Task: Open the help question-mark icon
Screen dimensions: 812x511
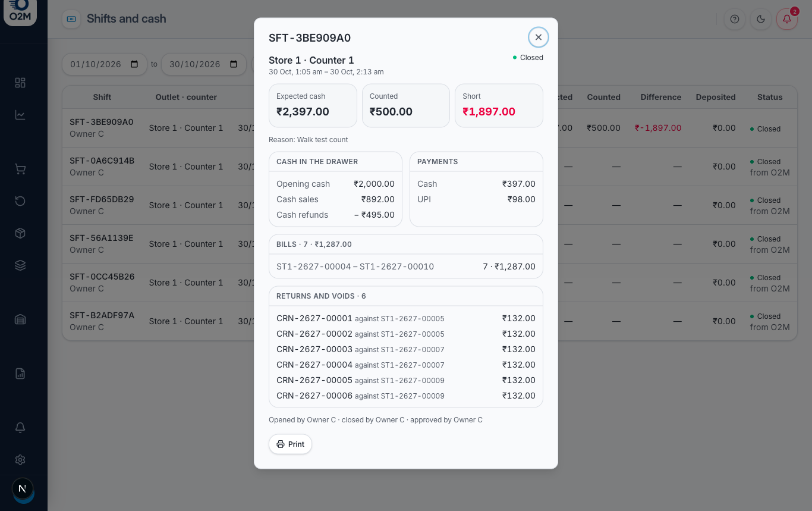Action: [x=735, y=19]
